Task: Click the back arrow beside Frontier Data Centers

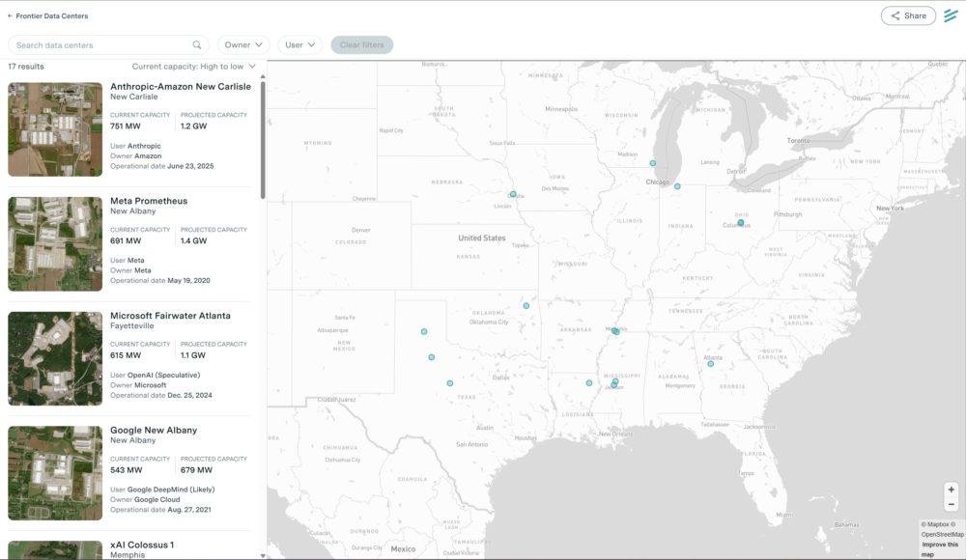Action: pyautogui.click(x=10, y=16)
